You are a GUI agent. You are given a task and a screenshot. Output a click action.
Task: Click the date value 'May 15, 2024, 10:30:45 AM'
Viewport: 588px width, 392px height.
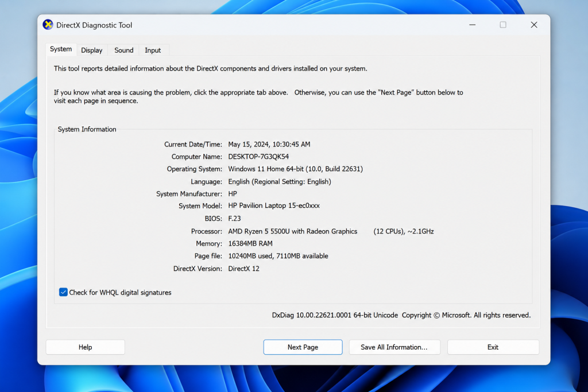pos(269,144)
